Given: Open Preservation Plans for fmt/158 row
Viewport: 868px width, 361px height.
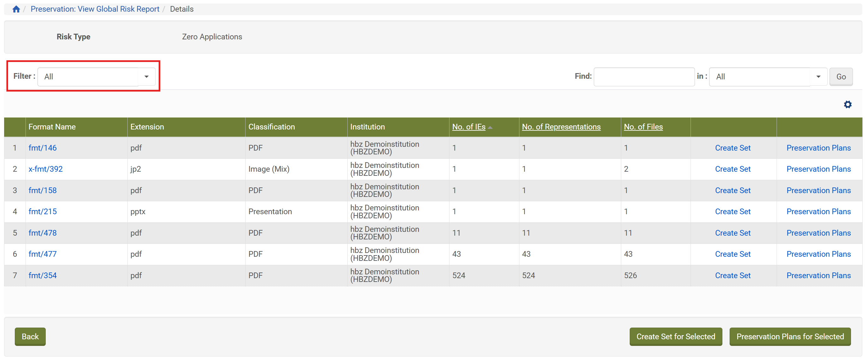Looking at the screenshot, I should coord(818,190).
